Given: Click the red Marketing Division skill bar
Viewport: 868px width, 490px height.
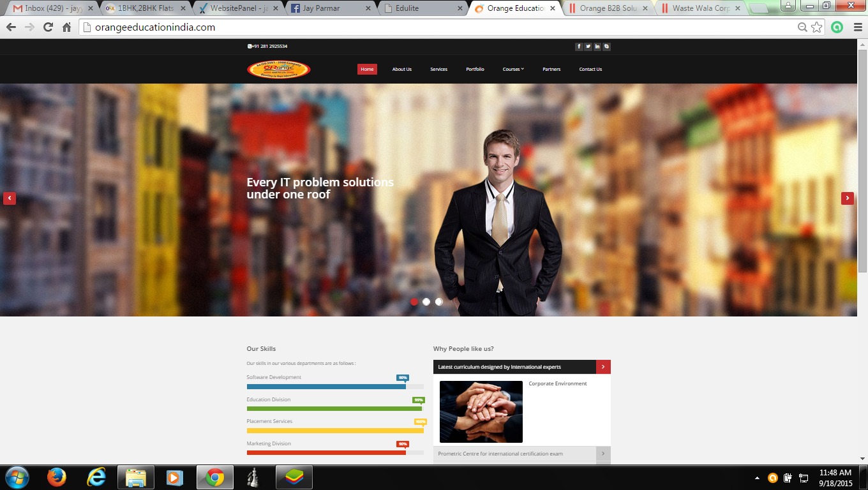Looking at the screenshot, I should pyautogui.click(x=335, y=453).
